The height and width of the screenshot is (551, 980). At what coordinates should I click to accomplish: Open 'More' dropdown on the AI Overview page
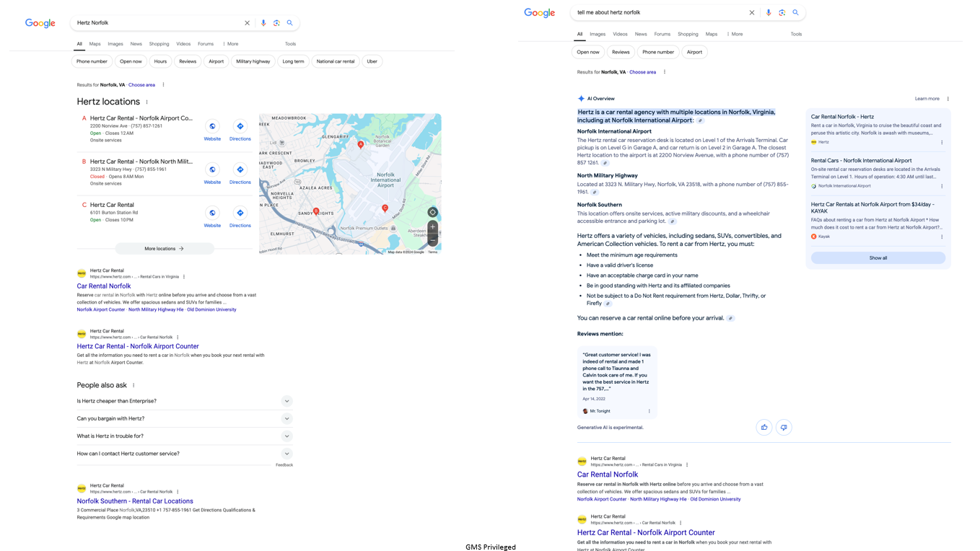(735, 34)
